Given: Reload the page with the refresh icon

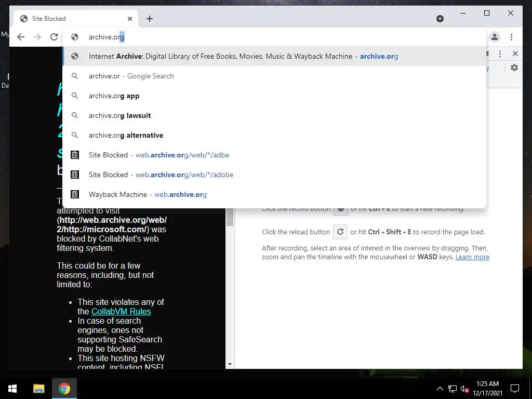Looking at the screenshot, I should click(54, 37).
